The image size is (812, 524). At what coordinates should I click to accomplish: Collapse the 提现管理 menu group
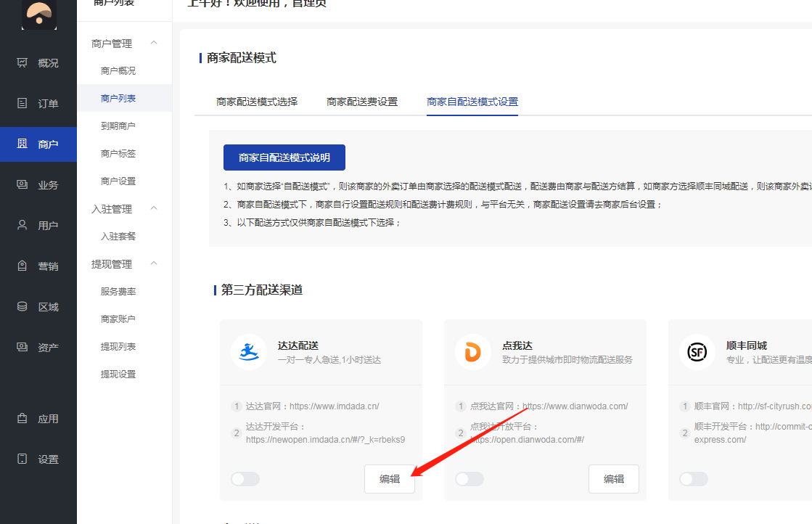tap(154, 263)
